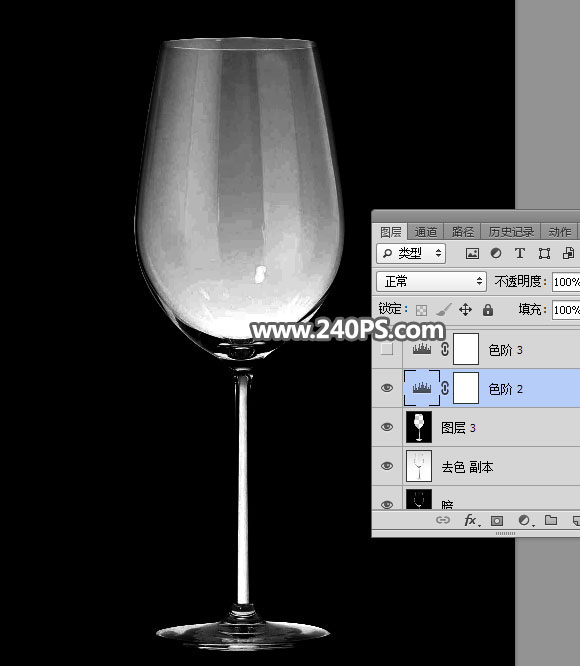The image size is (580, 666).
Task: Click the 色阶 2 levels adjustment icon
Action: (x=422, y=388)
